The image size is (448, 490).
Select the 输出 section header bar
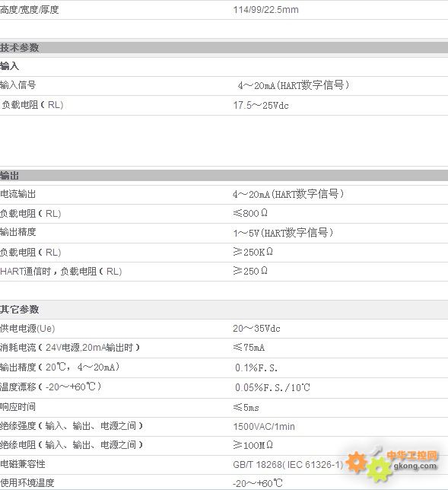pyautogui.click(x=224, y=176)
